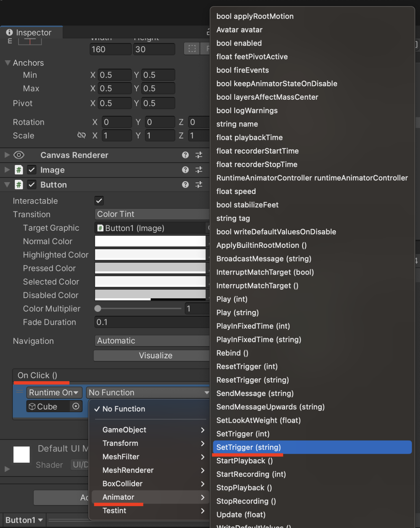
Task: Click the Fade Duration input field
Action: click(x=151, y=322)
